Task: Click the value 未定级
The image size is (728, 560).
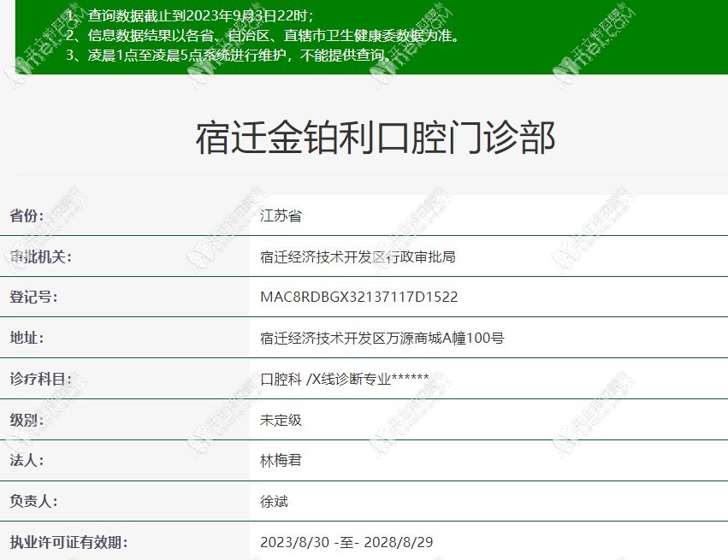Action: (281, 420)
